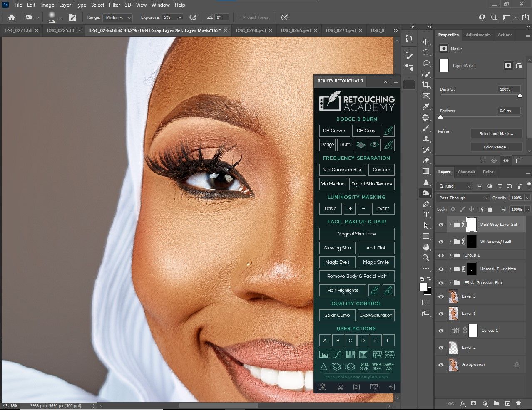Toggle the Protect Tones checkbox
Viewport: 532px width, 410px height.
(239, 17)
